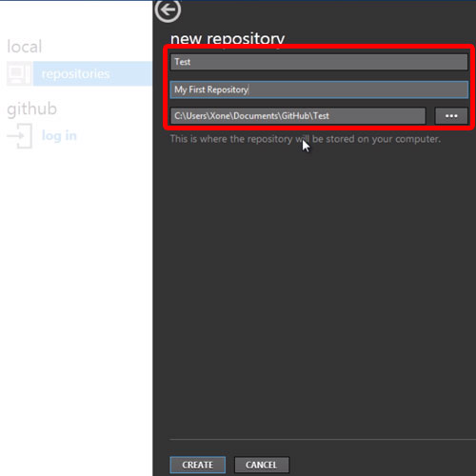Click the separator line above CREATE
Screen dimensions: 476x476
tap(323, 440)
